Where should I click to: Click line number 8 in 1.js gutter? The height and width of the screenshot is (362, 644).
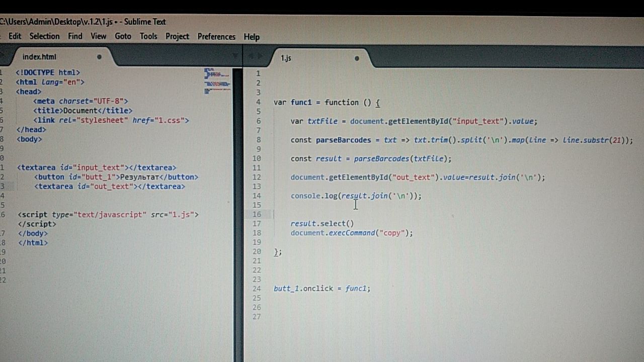(258, 140)
